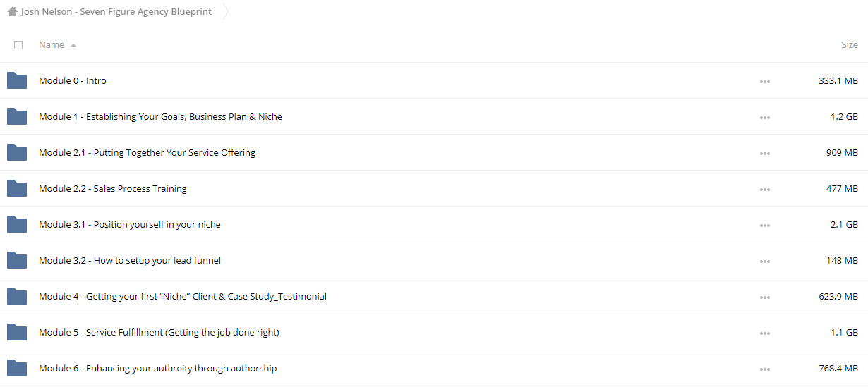Image resolution: width=868 pixels, height=387 pixels.
Task: Open Module 2.1 - Putting Together Your Service Offering
Action: (147, 152)
